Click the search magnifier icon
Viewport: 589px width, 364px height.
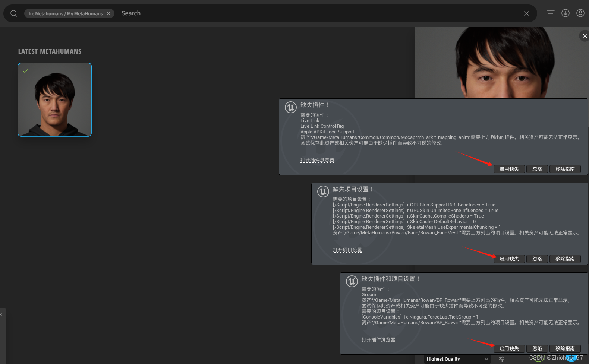coord(14,13)
